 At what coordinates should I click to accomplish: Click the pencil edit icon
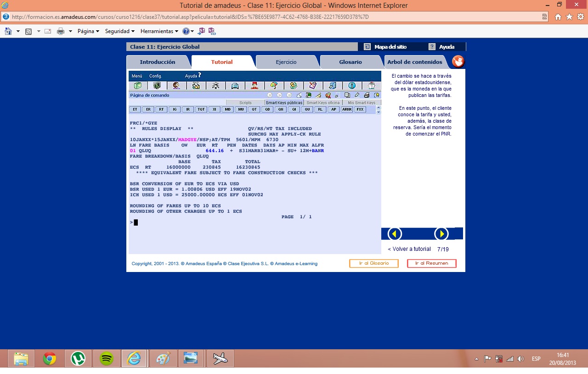point(357,95)
